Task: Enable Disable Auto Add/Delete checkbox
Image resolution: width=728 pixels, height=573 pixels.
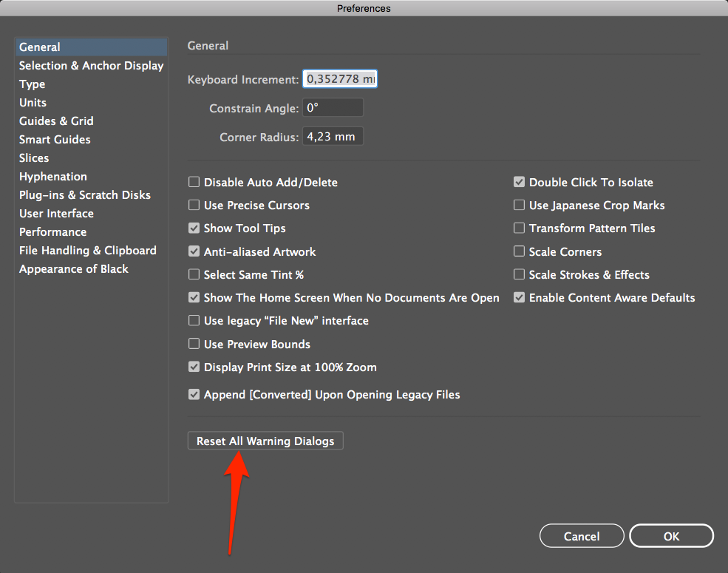Action: tap(194, 183)
